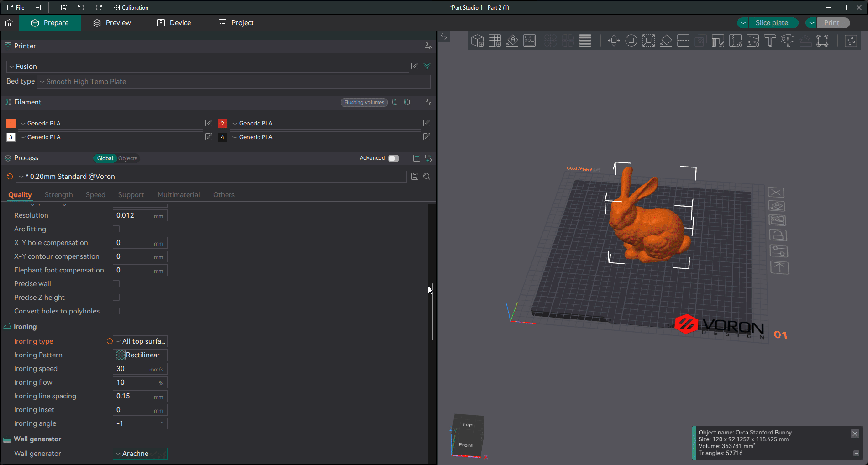Select the Scale gizmo tool
Screen dimensions: 868x465
point(648,41)
